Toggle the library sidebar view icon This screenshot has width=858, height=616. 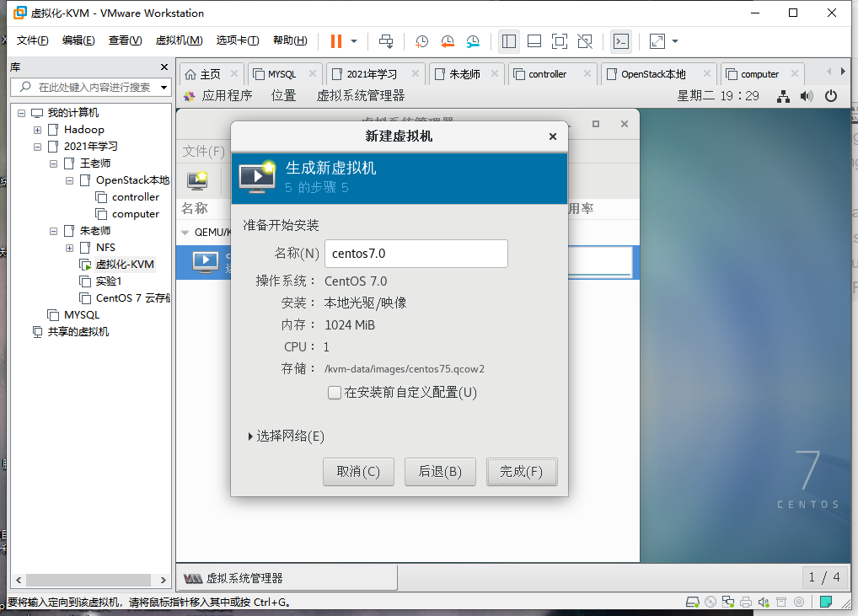[x=509, y=41]
